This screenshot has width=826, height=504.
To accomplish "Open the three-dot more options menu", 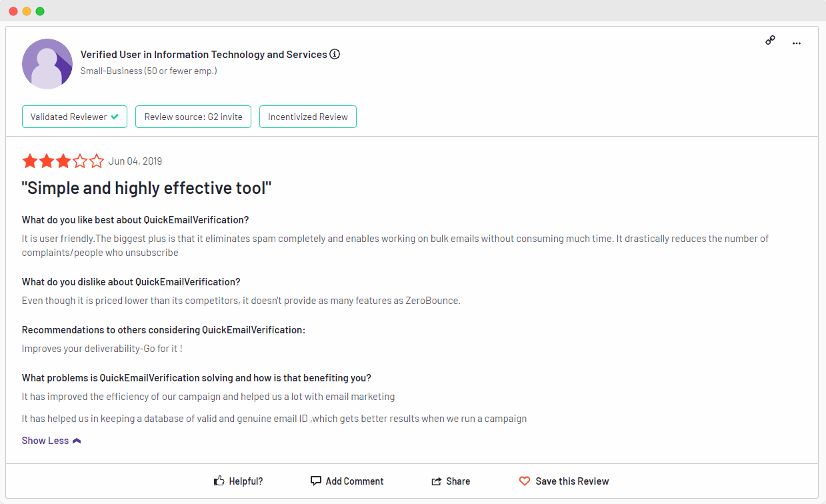I will point(796,43).
